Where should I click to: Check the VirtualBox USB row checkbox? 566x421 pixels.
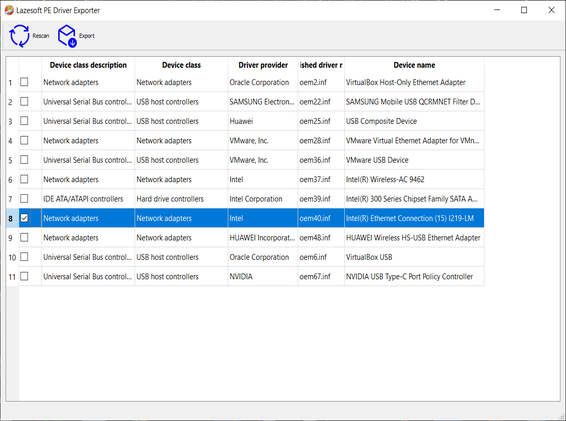[x=24, y=257]
